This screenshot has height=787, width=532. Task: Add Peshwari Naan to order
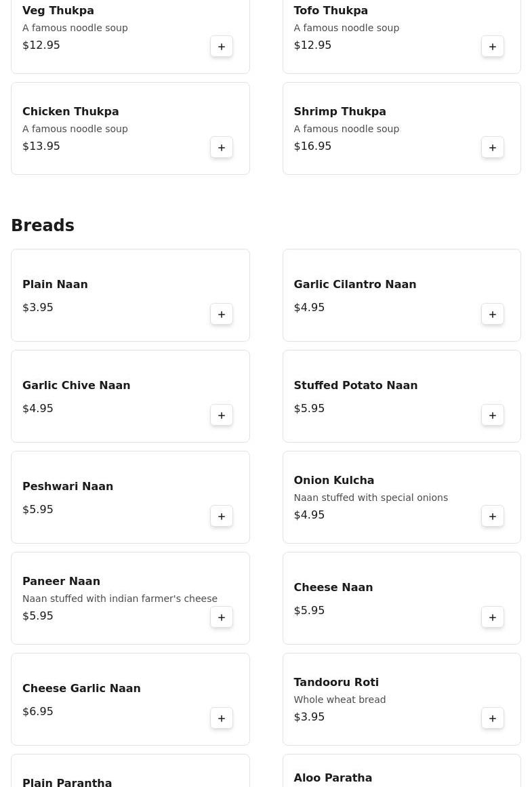tap(222, 517)
